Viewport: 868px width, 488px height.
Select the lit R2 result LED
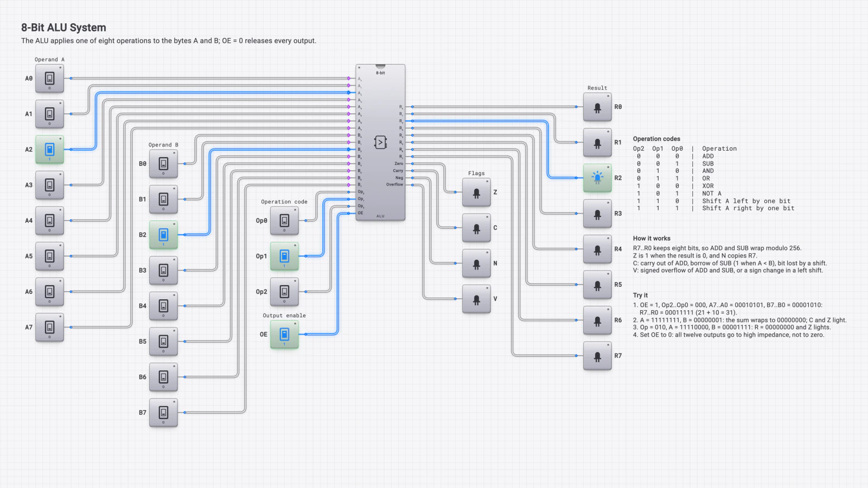597,178
